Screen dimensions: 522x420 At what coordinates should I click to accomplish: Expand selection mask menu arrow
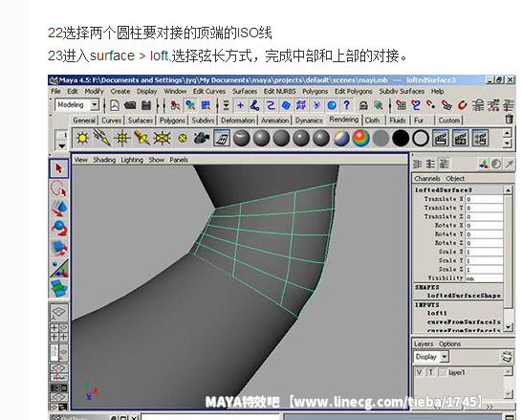click(226, 105)
